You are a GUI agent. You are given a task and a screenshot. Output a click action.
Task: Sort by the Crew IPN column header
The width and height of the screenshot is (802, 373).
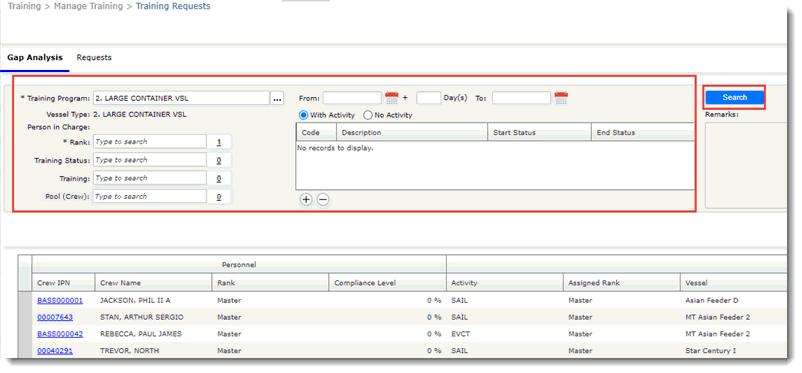coord(63,282)
